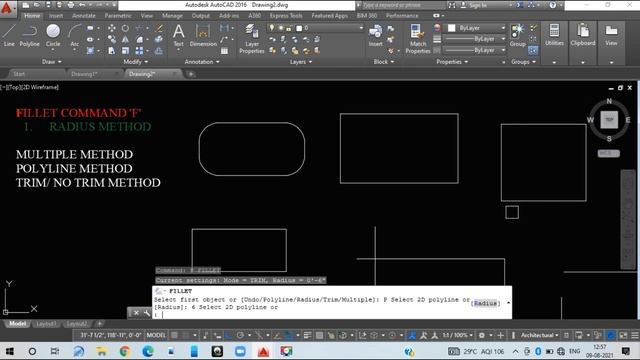Toggle layer on/off lightbulb for layer 0

click(x=272, y=28)
